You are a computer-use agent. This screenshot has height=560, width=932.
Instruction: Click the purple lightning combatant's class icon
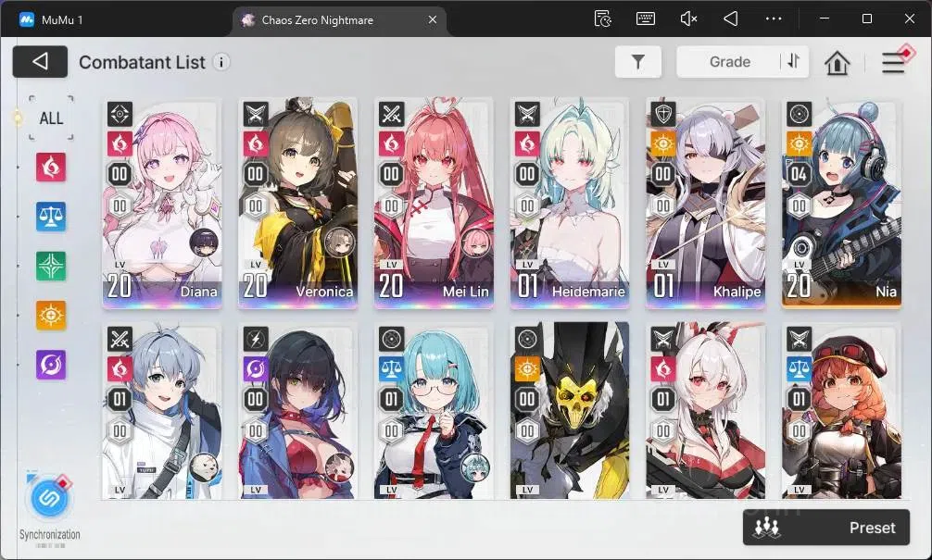tap(256, 339)
